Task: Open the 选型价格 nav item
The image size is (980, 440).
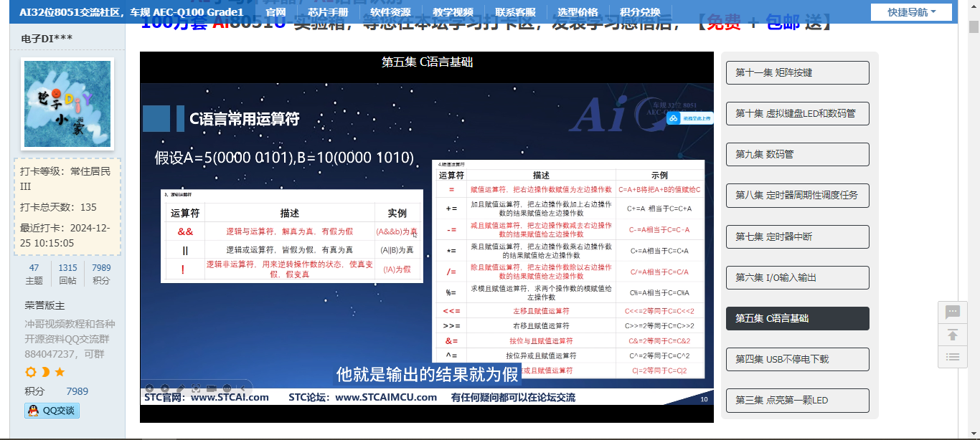Action: tap(578, 12)
